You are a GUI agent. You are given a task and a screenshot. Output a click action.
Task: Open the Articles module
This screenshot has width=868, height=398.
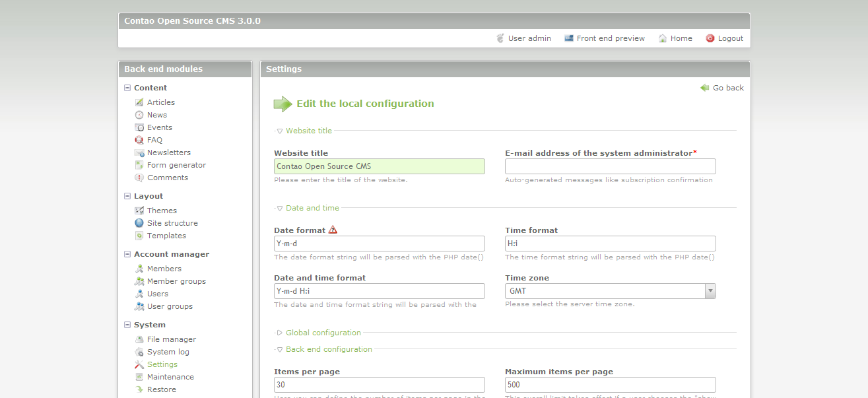160,102
